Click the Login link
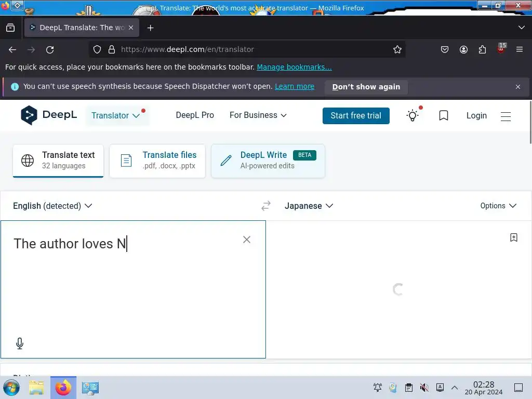 pos(476,116)
